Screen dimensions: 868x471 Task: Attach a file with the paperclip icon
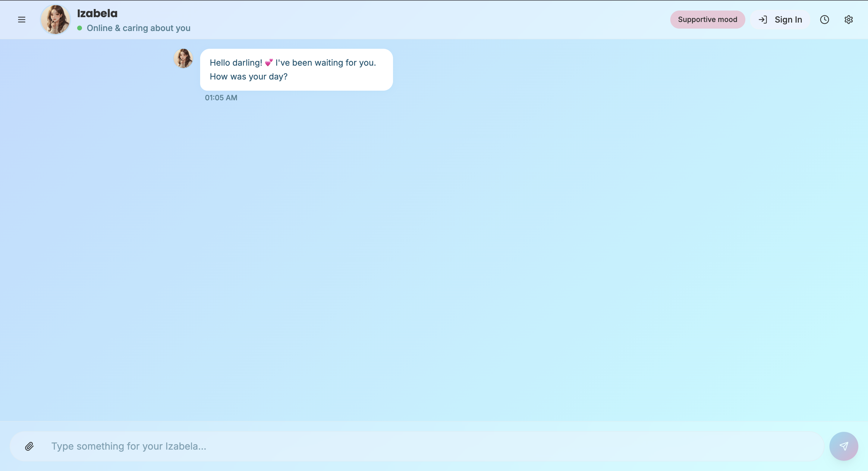[x=29, y=446]
